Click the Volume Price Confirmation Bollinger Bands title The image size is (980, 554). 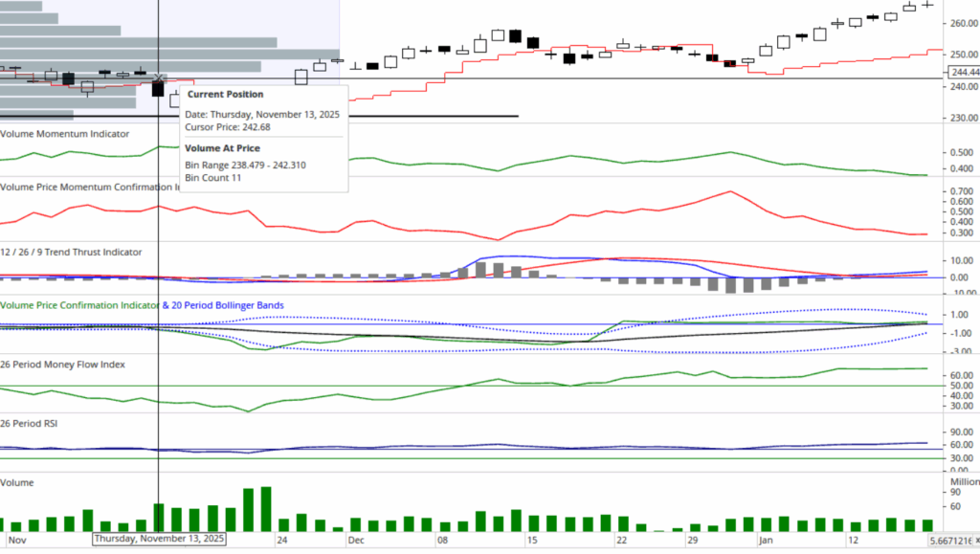[142, 306]
